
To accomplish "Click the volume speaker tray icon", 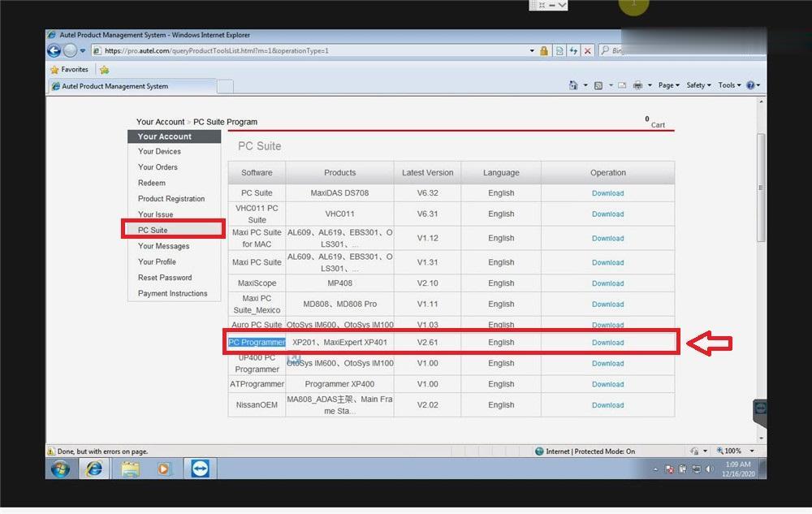I will (710, 469).
